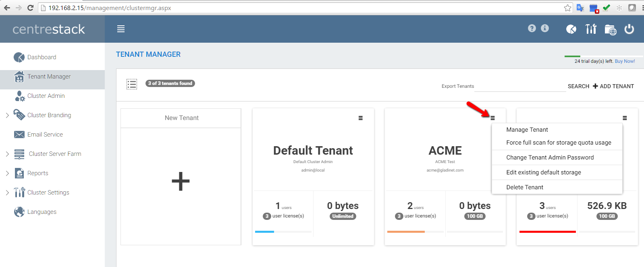Click the Email Service envelope icon
Screen dimensions: 644x267
19,135
